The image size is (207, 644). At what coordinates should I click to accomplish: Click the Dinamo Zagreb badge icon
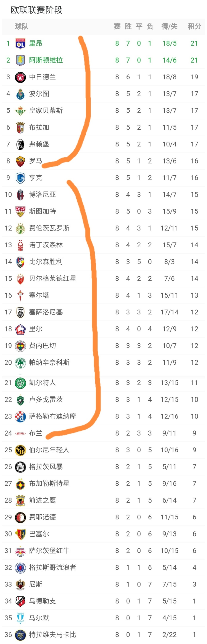(20, 417)
